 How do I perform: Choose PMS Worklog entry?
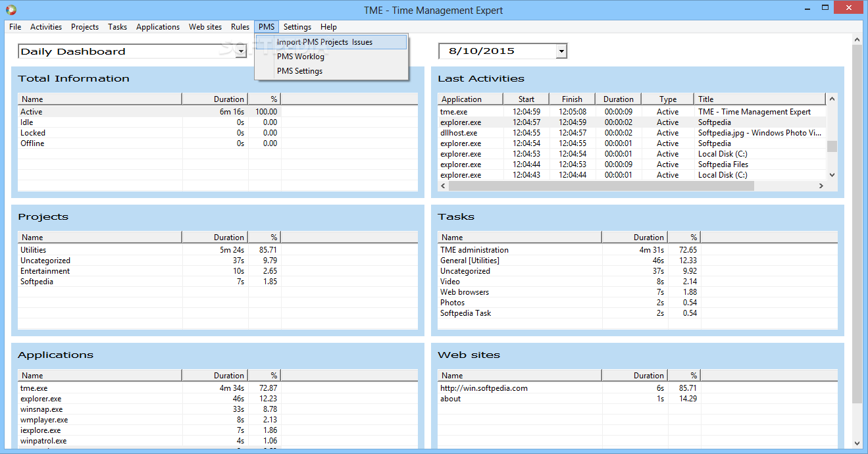332,57
